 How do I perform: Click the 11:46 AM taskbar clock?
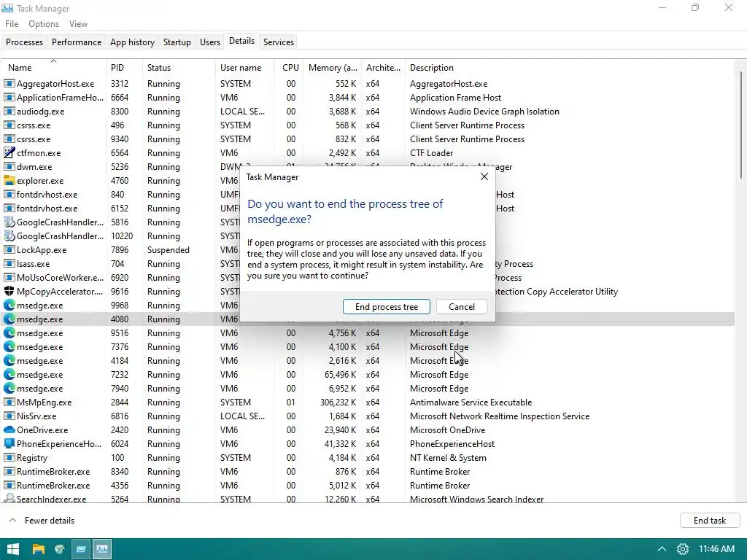(x=716, y=548)
